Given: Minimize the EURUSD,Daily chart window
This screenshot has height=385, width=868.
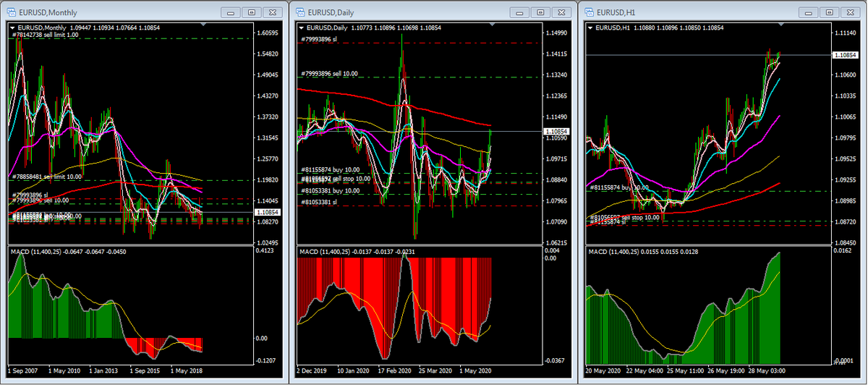Looking at the screenshot, I should click(521, 12).
